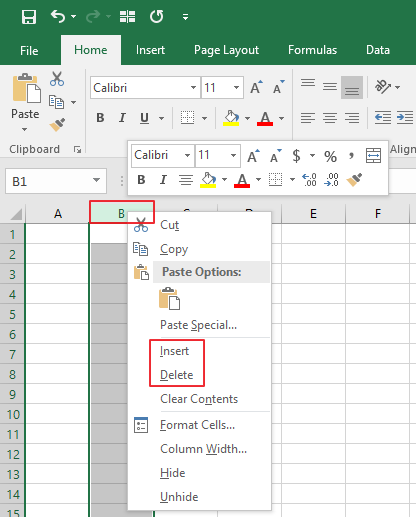Toggle Bold in the mini toolbar
Screen dimensions: 416x518
(141, 180)
